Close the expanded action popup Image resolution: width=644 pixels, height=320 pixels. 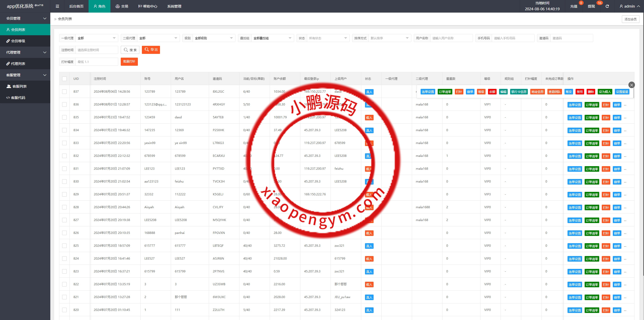click(x=631, y=85)
